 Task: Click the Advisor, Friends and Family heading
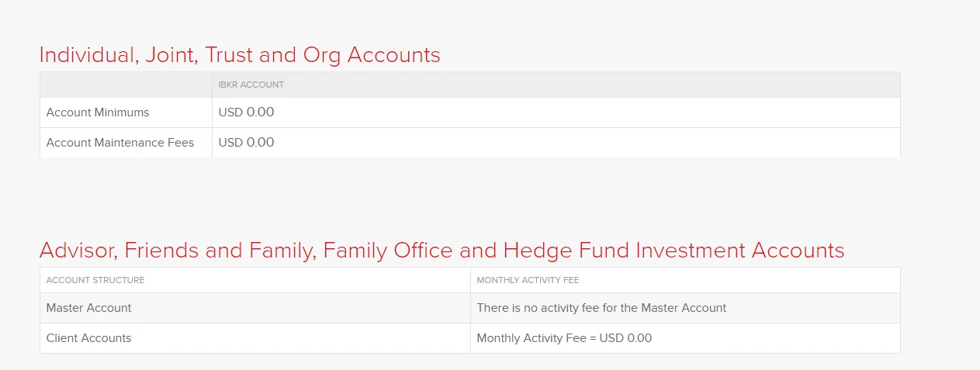point(442,251)
